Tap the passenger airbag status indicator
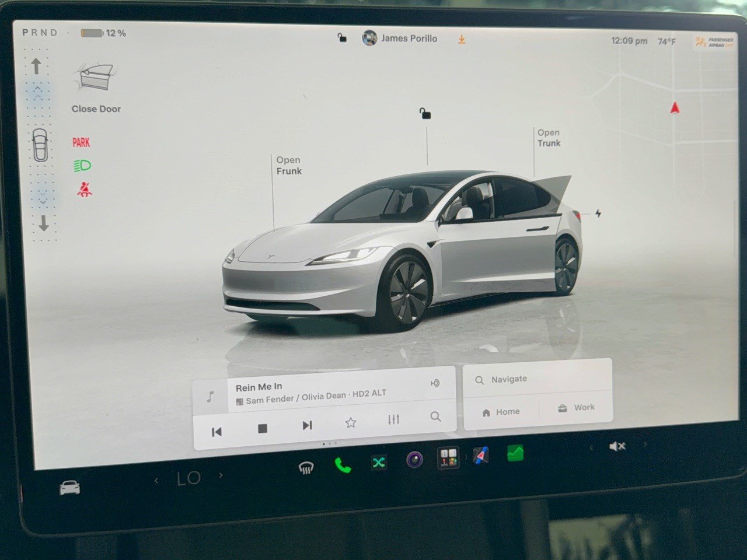 pyautogui.click(x=714, y=43)
